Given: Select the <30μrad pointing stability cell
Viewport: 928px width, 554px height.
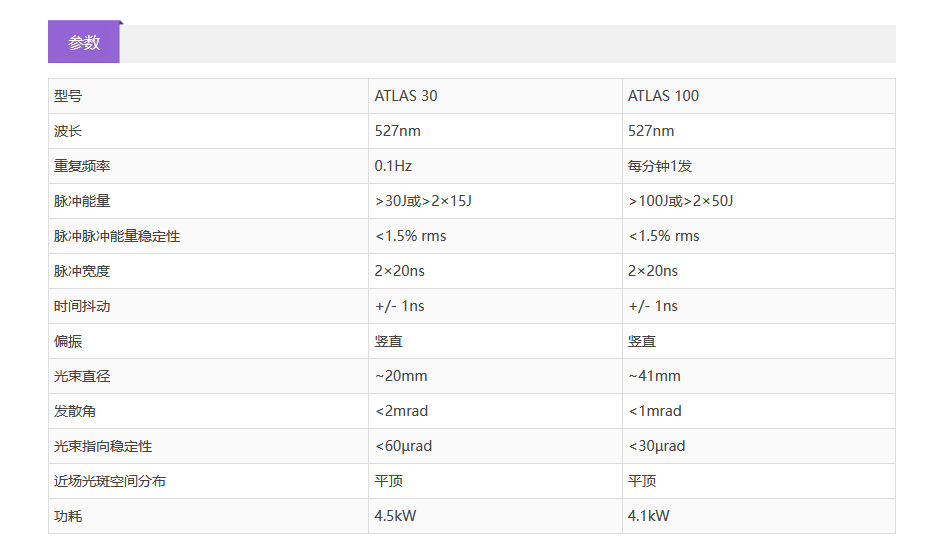Looking at the screenshot, I should coord(656,446).
